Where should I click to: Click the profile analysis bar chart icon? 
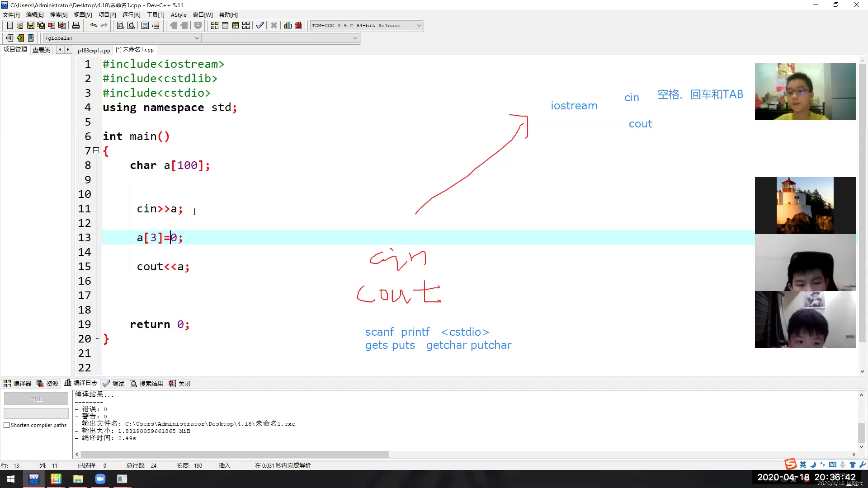[x=288, y=25]
